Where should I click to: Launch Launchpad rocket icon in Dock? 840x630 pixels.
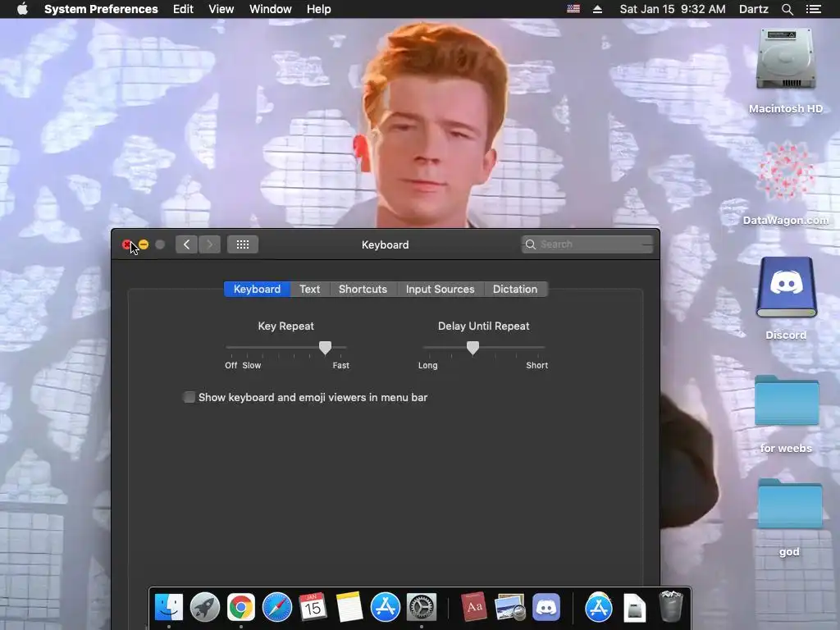(x=204, y=607)
